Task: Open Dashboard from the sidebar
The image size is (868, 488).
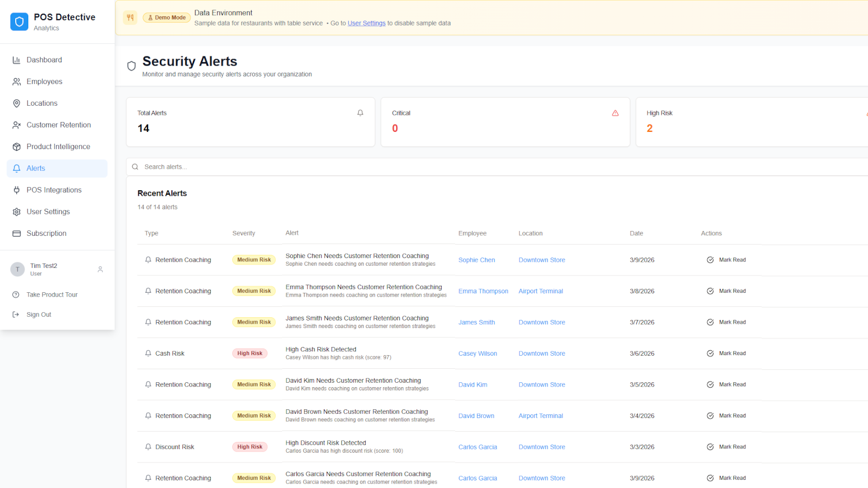Action: click(x=44, y=60)
